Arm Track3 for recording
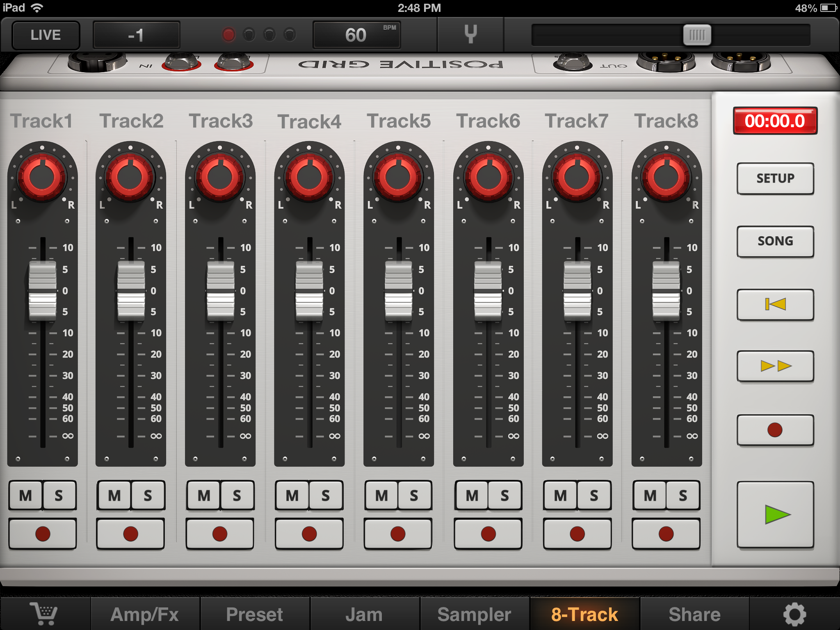840x630 pixels. [220, 534]
